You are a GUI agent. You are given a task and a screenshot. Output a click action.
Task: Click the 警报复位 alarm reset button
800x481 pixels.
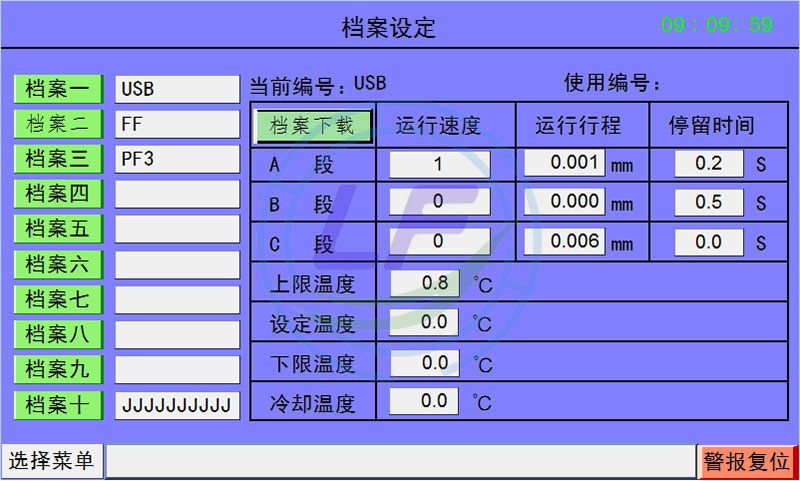[x=747, y=461]
